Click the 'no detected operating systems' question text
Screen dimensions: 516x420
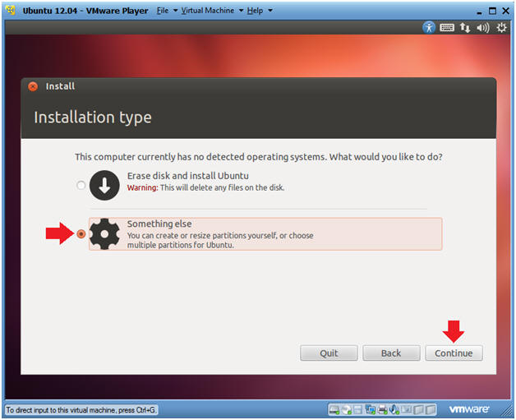coord(258,157)
